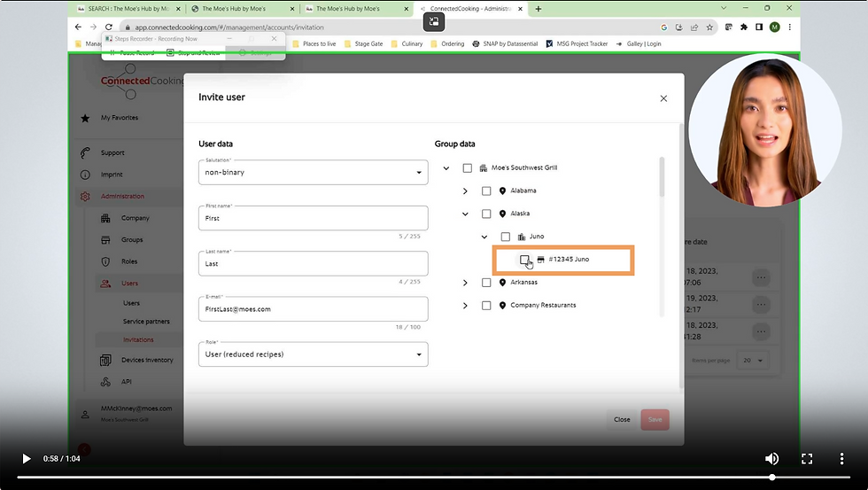
Task: Collapse Moe's Southwest Grill tree node
Action: (446, 167)
